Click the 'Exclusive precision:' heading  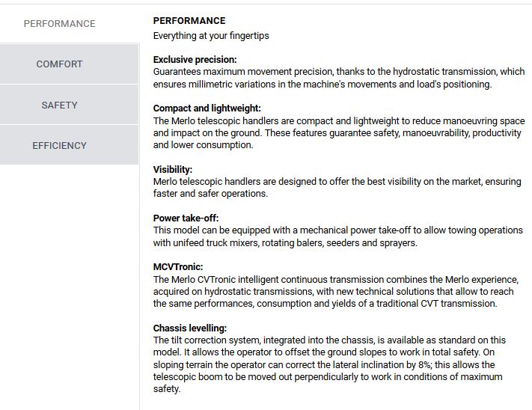tap(195, 59)
